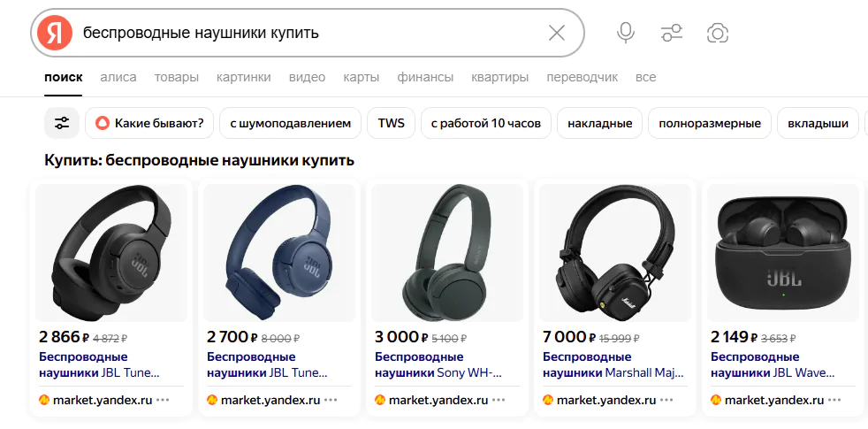The width and height of the screenshot is (868, 429).
Task: Select the накладные filter chip
Action: click(599, 123)
